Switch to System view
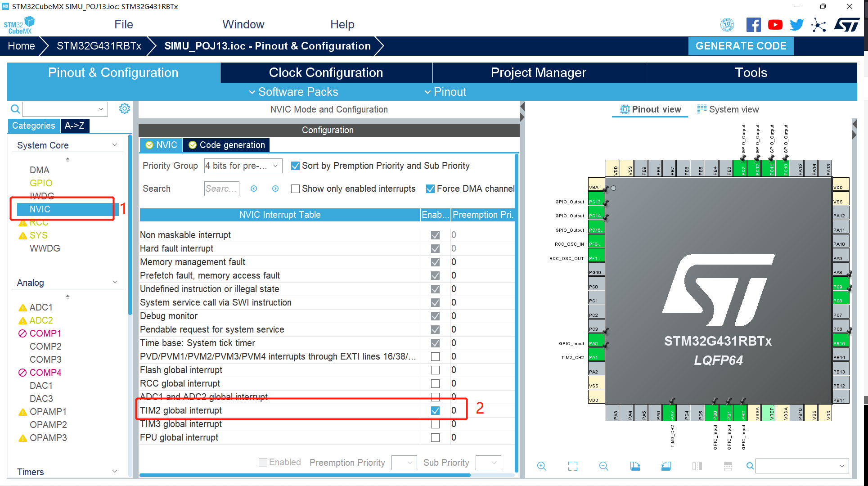 point(728,109)
